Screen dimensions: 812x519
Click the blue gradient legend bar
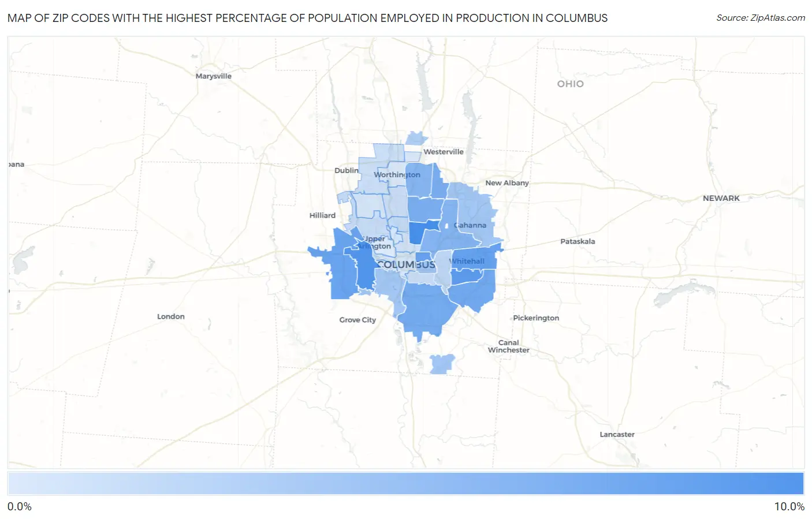[405, 483]
